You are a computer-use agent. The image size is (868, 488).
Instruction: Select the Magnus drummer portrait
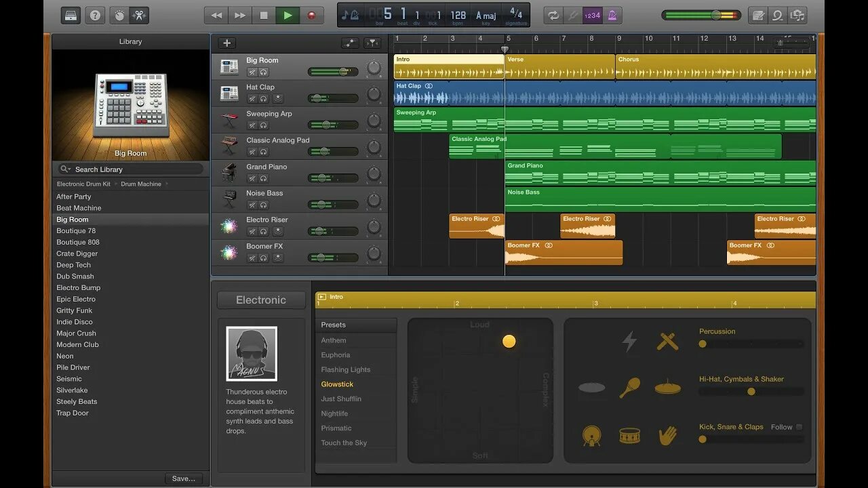click(252, 354)
